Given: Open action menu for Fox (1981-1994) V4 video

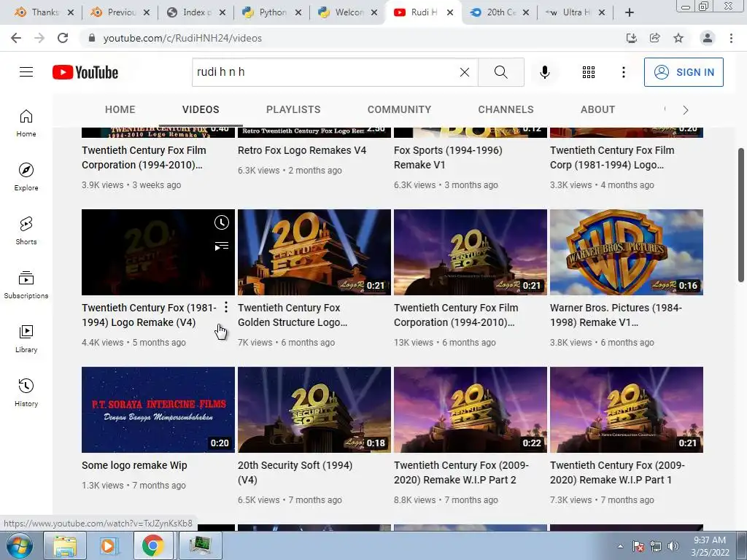Looking at the screenshot, I should 226,307.
